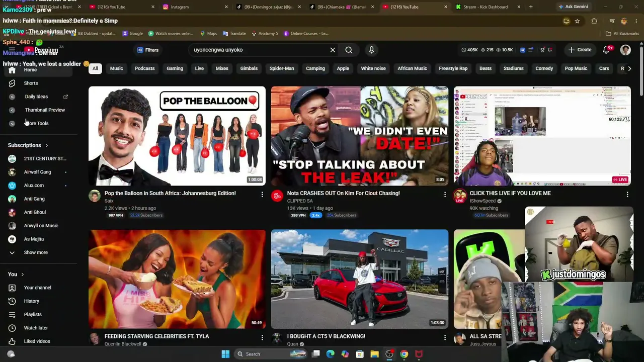Open Copilot from the taskbar

(x=345, y=354)
